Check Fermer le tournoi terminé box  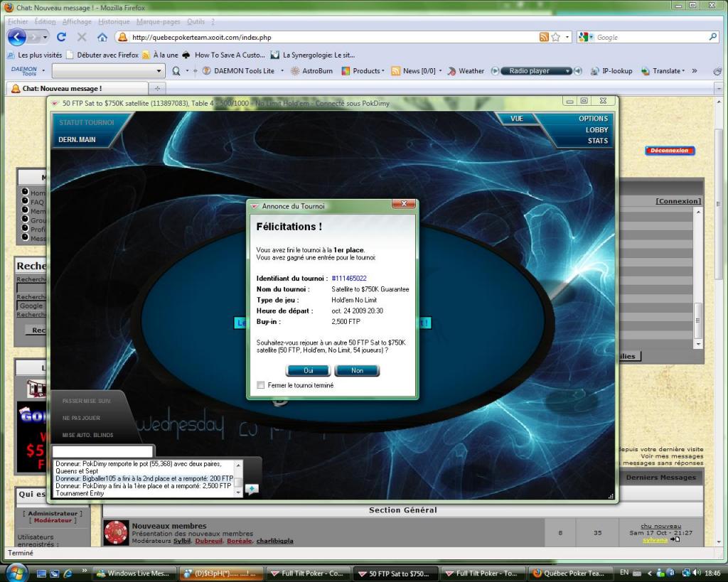tap(260, 385)
